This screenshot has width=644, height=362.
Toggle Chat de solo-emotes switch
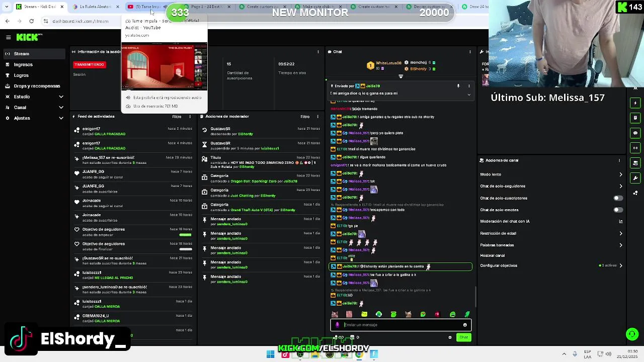pyautogui.click(x=618, y=210)
